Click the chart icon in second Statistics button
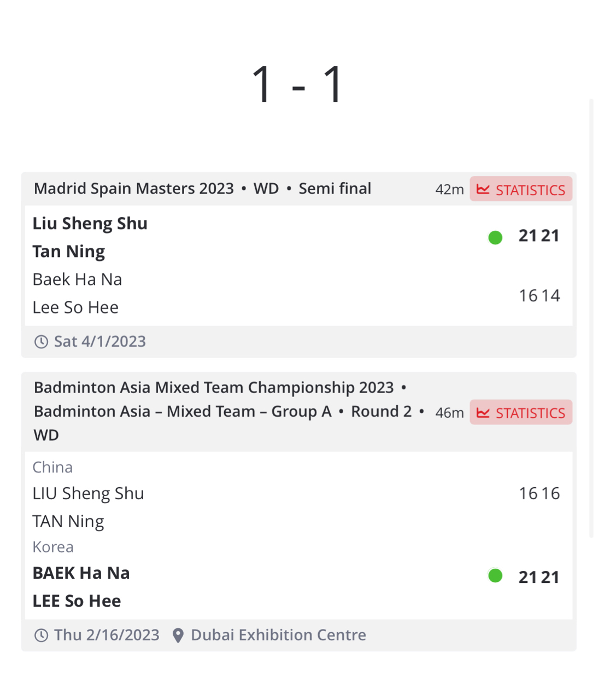This screenshot has height=700, width=598. pyautogui.click(x=483, y=412)
